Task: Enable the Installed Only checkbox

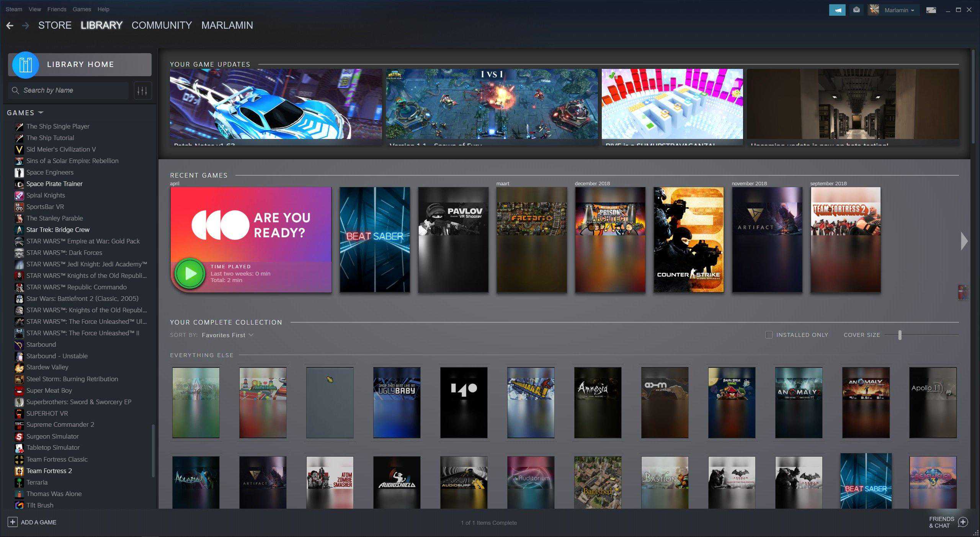Action: coord(768,335)
